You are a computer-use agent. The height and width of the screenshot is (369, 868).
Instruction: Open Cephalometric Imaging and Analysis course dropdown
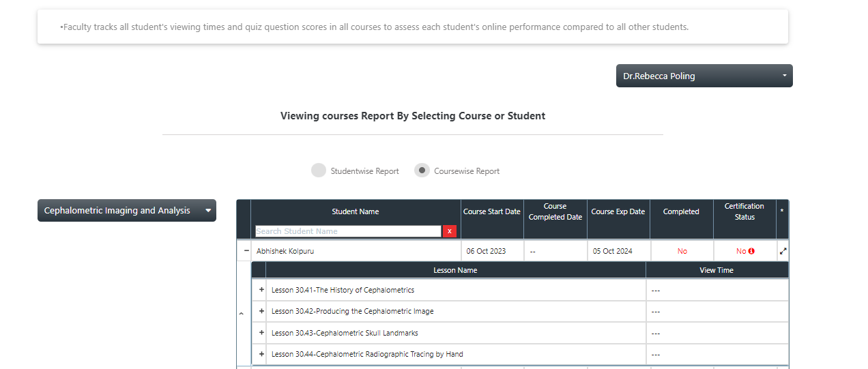click(x=126, y=211)
